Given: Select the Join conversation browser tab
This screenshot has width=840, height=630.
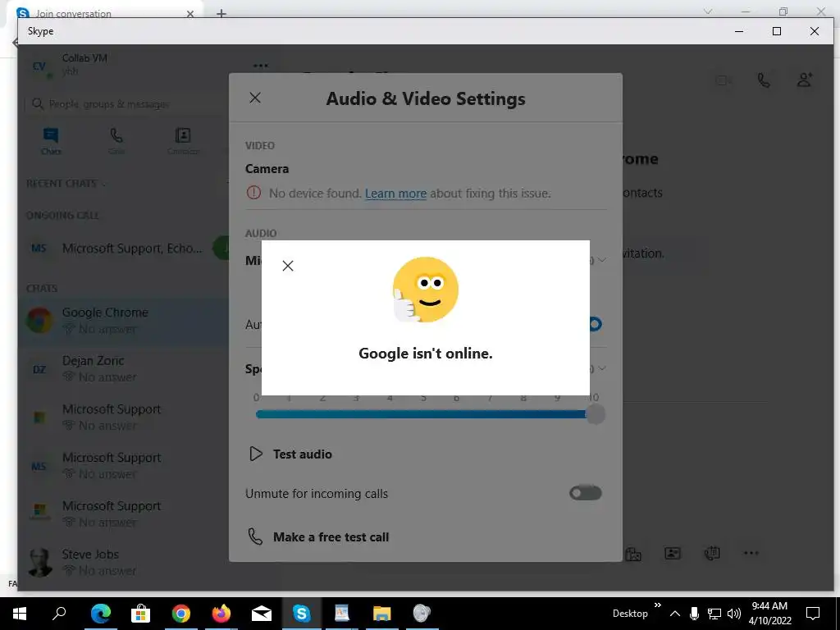Looking at the screenshot, I should 104,11.
